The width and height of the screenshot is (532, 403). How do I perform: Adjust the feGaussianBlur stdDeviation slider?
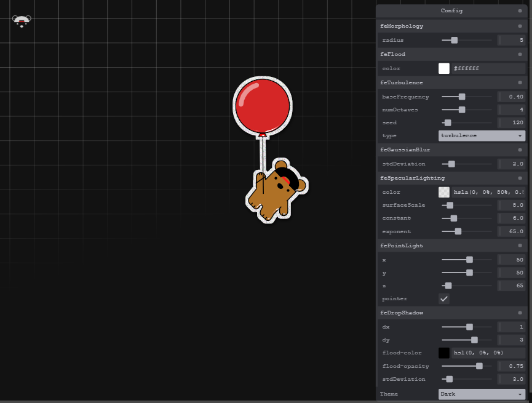pos(467,164)
